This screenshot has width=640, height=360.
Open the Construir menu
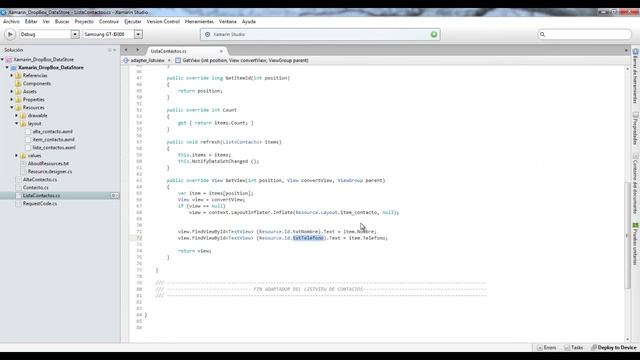click(x=109, y=21)
